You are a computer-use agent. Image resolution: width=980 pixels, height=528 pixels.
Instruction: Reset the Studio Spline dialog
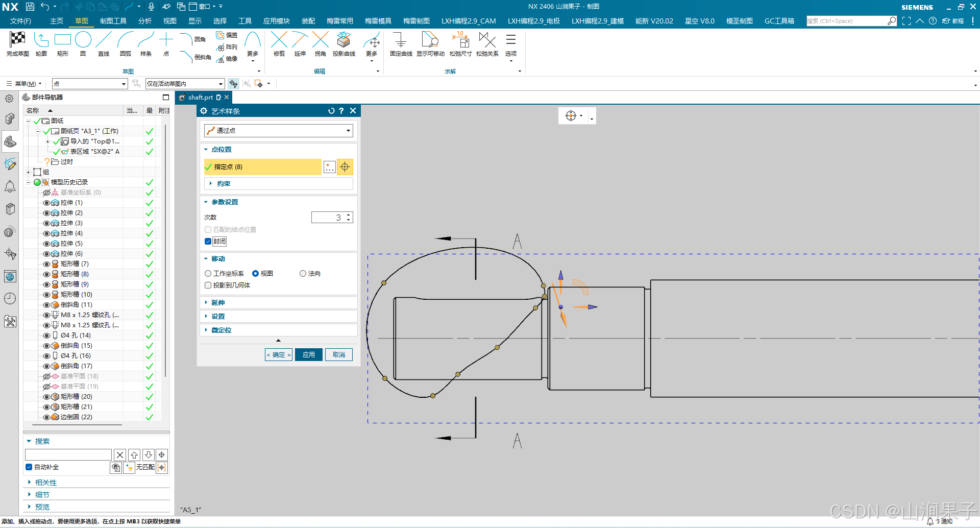click(331, 111)
